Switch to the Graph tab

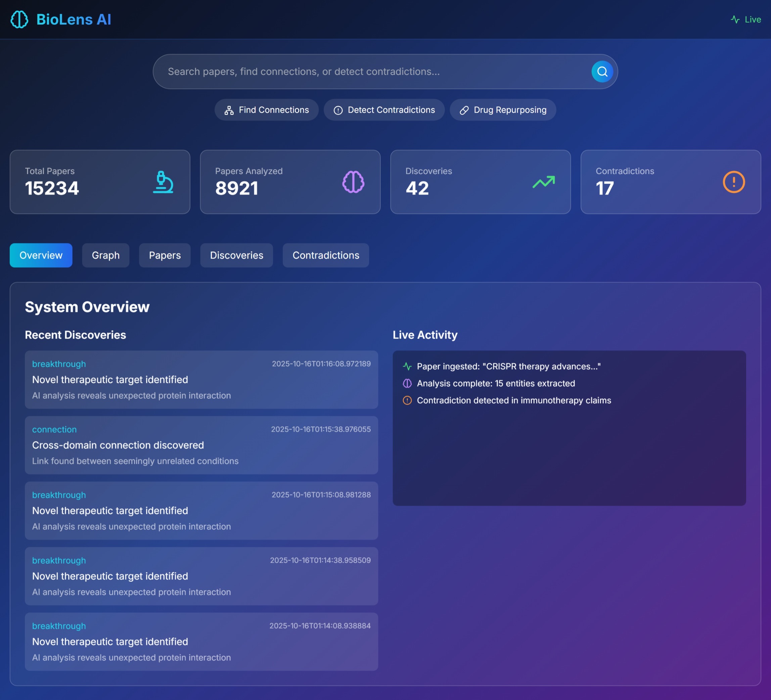click(105, 255)
